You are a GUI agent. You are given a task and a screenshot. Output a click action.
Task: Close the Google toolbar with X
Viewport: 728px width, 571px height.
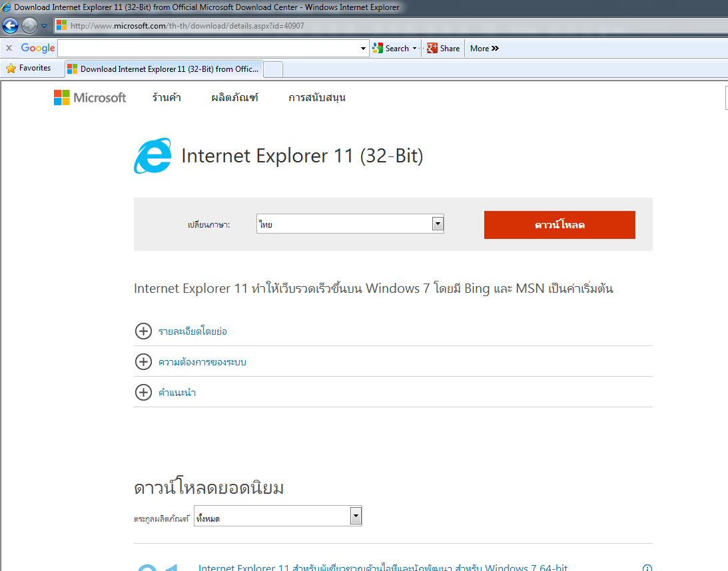point(9,48)
